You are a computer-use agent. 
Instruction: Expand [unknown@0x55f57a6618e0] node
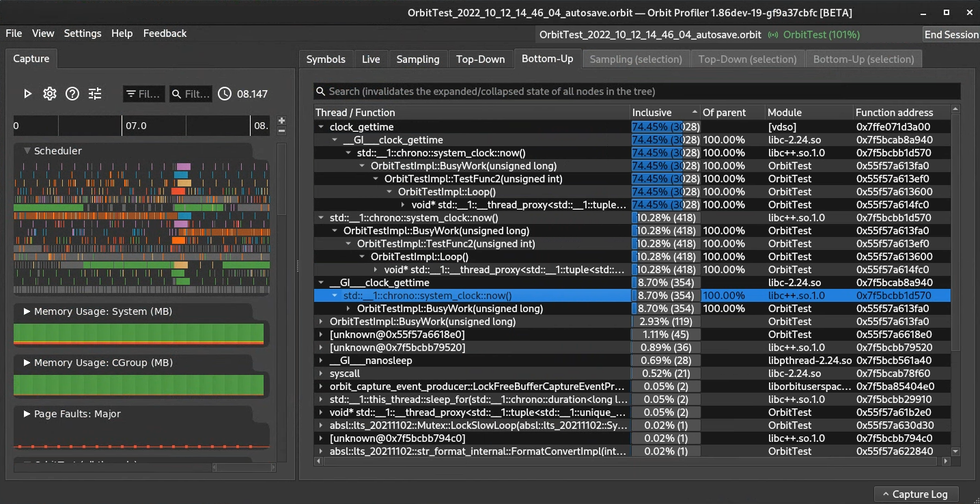click(321, 335)
